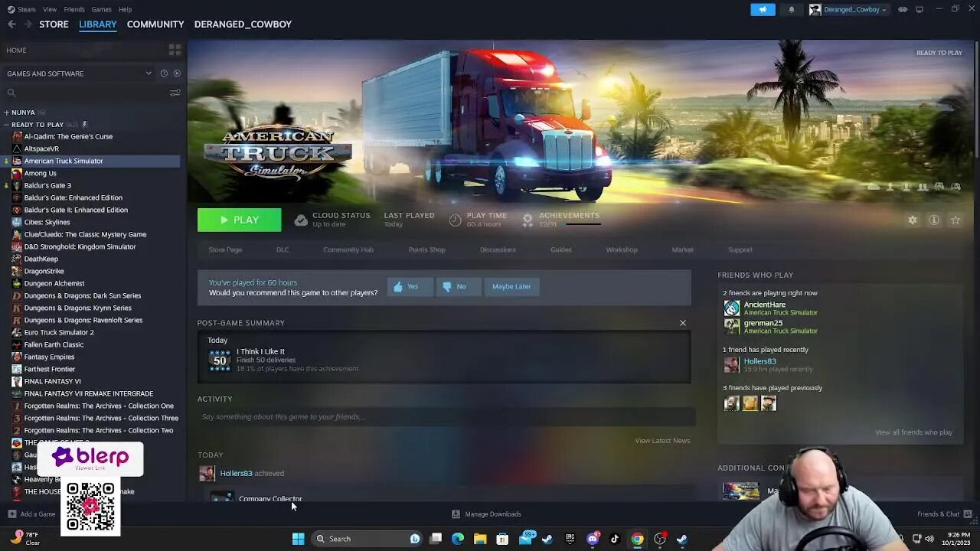Select Euro Truck Simulator 2
Screen dimensions: 980x551
(59, 332)
